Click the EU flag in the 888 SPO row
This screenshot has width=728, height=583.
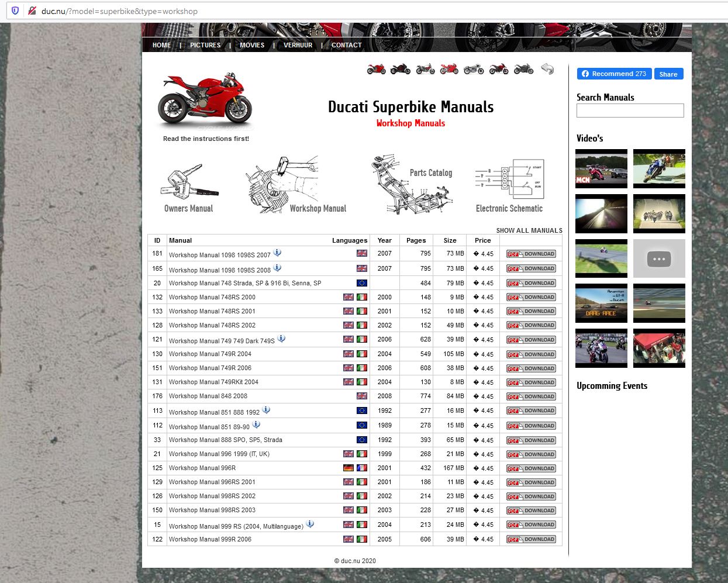[x=362, y=440]
